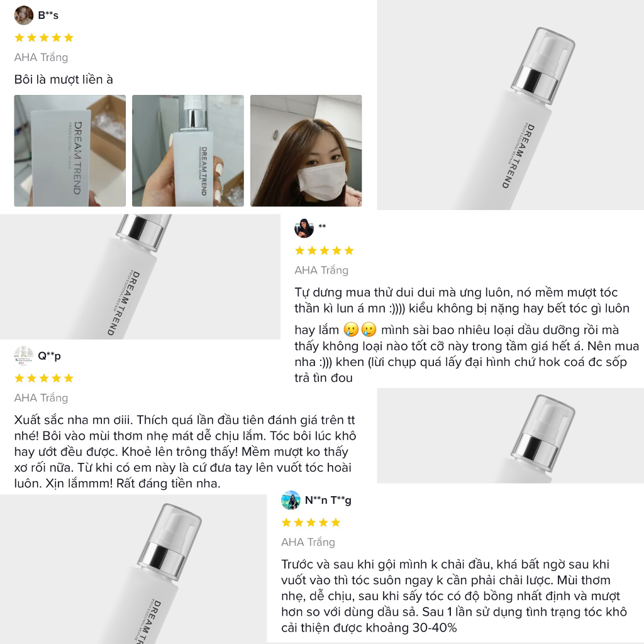Click the five-star rating under B**s
Screen dimensions: 644x644
point(44,38)
